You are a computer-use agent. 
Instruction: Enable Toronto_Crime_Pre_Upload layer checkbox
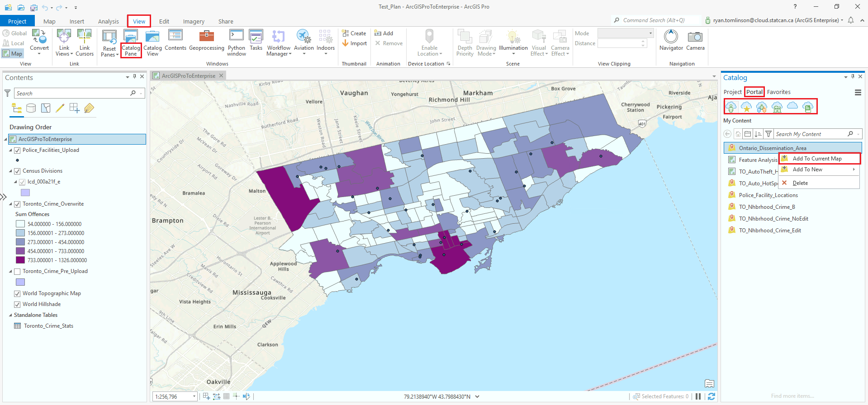(x=17, y=272)
